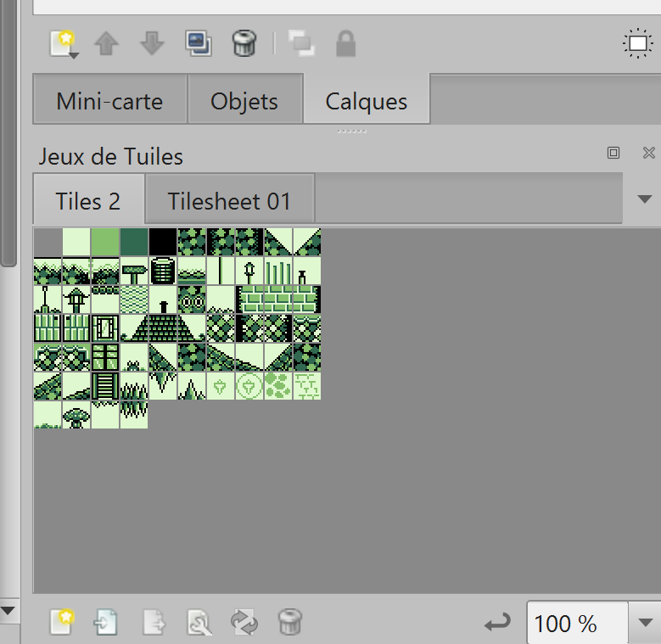The image size is (661, 644).
Task: Click the replace tileset icon
Action: point(244,623)
